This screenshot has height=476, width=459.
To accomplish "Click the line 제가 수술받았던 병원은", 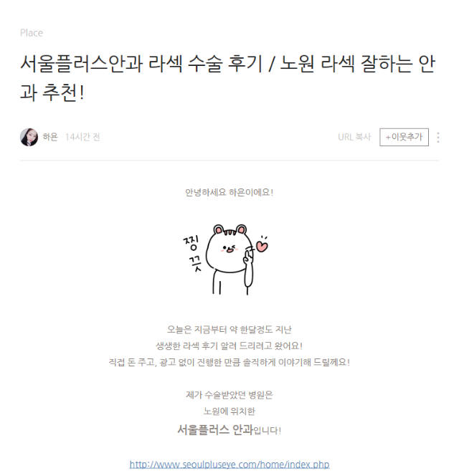I will pyautogui.click(x=229, y=395).
